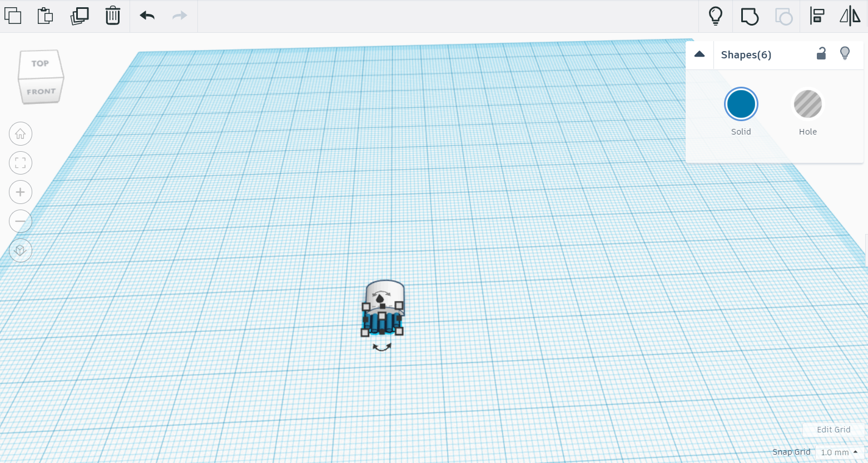Hide selected shapes via Shapes panel lightbulb

[845, 53]
